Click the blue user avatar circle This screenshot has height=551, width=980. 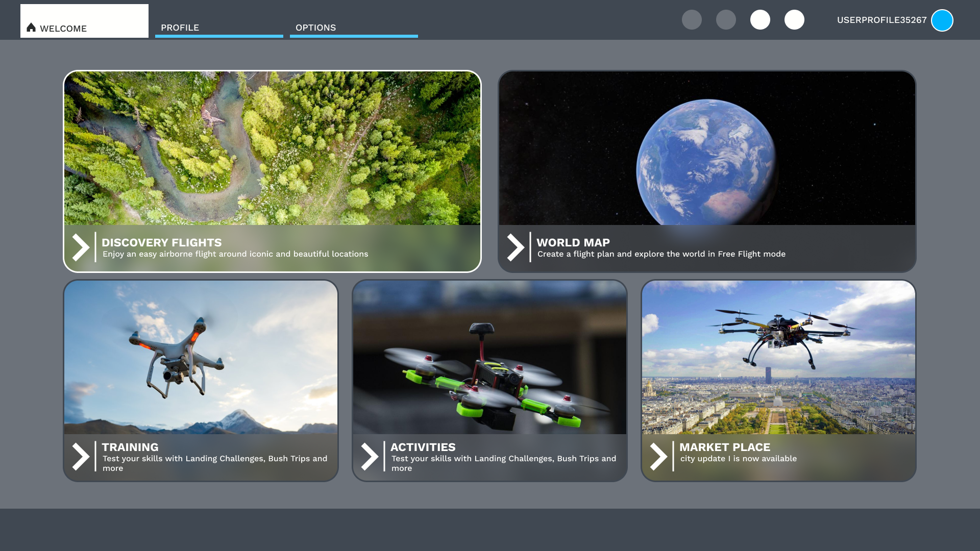coord(942,20)
